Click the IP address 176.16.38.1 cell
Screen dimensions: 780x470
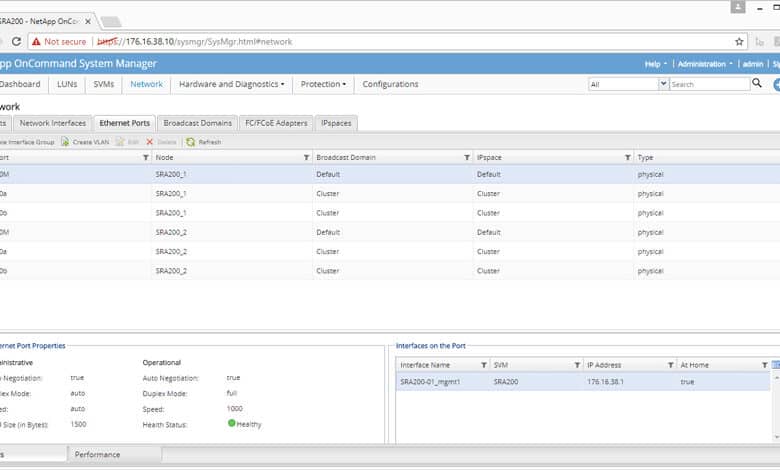pyautogui.click(x=605, y=382)
